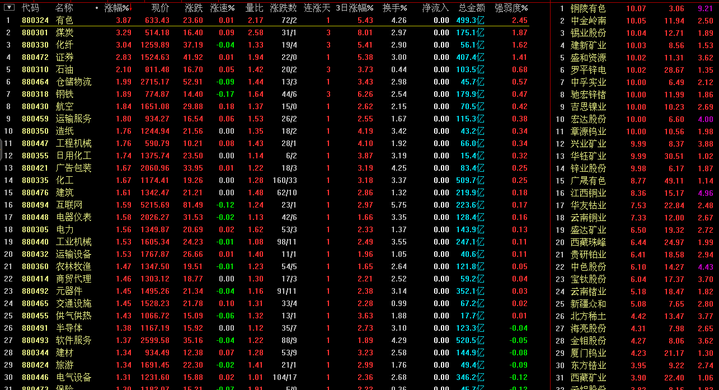Image resolution: width=719 pixels, height=390 pixels.
Task: Sort by the 换手% column header
Action: coord(395,8)
